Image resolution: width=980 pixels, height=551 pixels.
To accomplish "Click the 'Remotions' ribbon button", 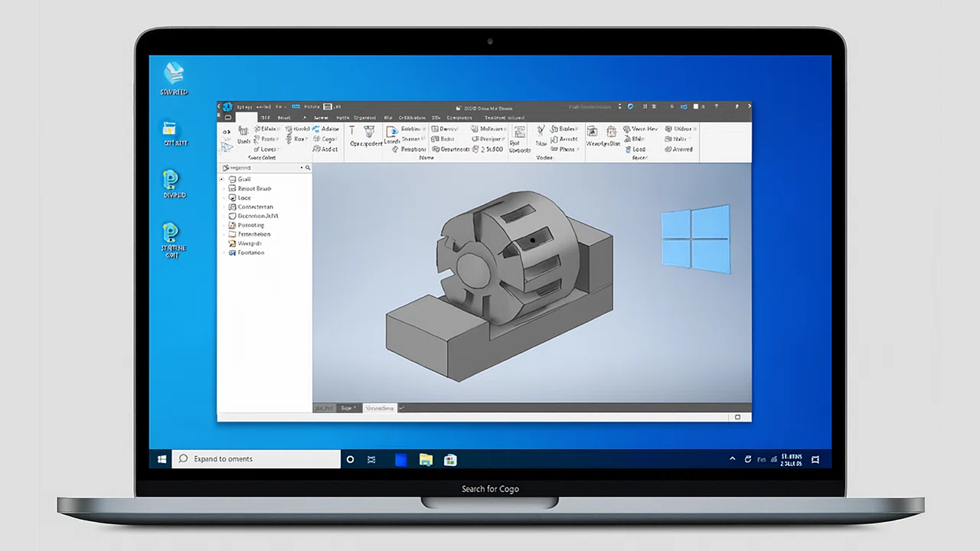I will point(410,149).
